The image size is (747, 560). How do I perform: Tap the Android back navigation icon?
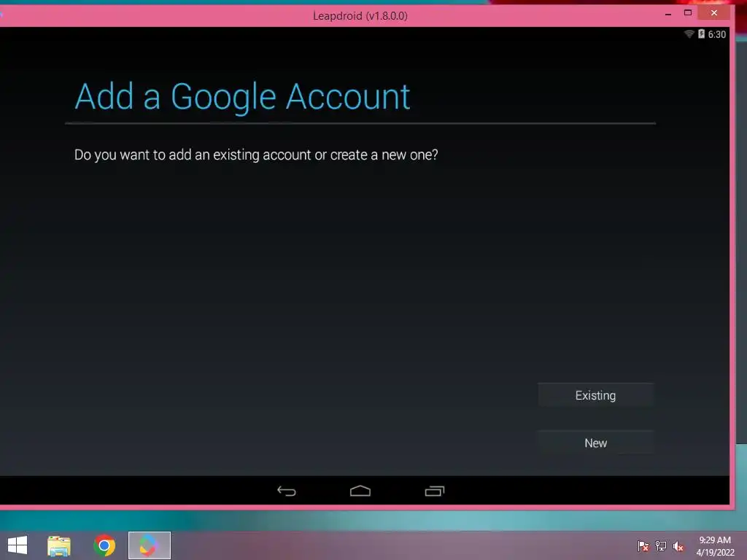coord(286,491)
